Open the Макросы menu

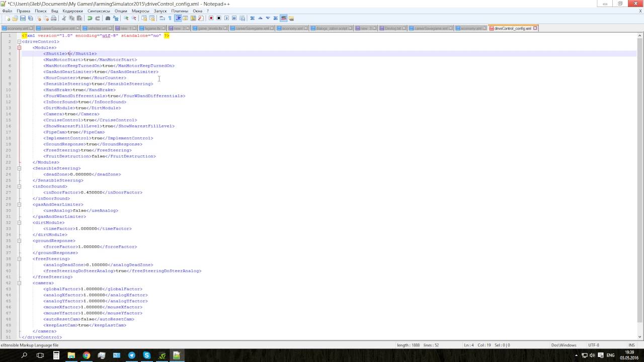tap(140, 11)
